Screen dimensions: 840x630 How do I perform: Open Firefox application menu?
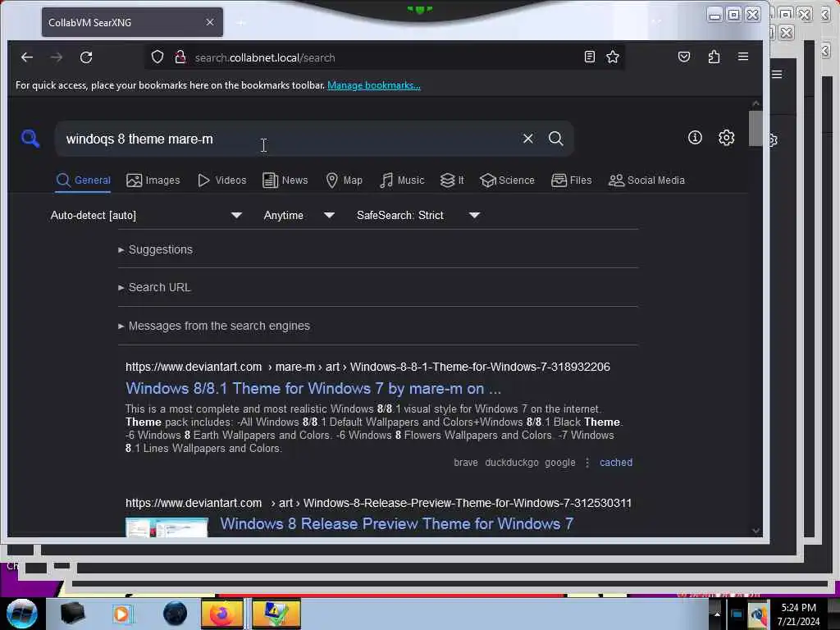point(743,57)
